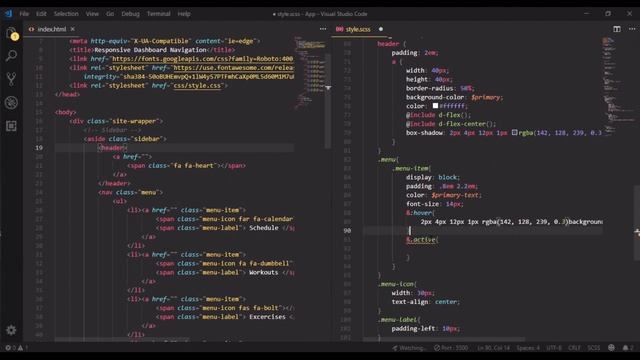Click the nav class="menu" line

tap(131, 192)
